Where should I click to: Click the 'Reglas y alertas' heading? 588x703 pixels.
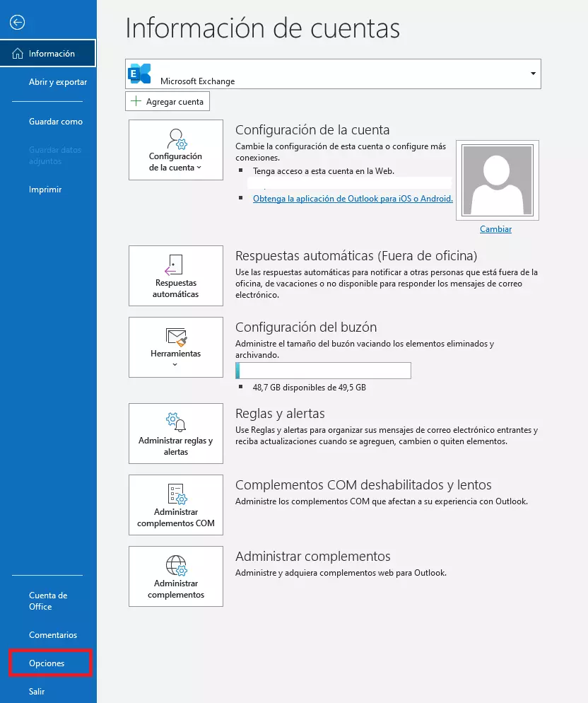click(x=280, y=413)
